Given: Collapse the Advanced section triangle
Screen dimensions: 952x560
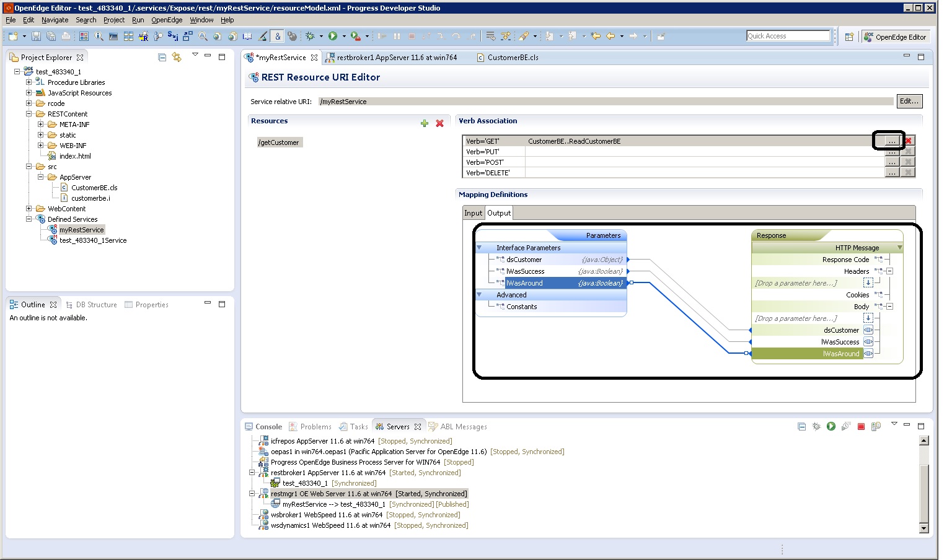Looking at the screenshot, I should click(x=479, y=295).
